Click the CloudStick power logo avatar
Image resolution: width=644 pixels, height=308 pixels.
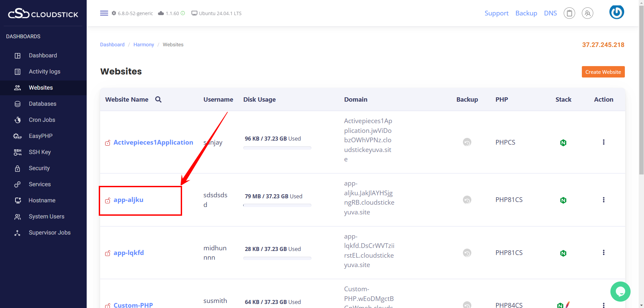coord(616,12)
